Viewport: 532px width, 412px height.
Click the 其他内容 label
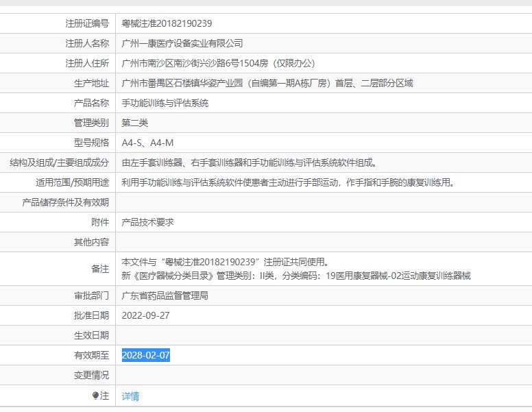click(x=92, y=242)
